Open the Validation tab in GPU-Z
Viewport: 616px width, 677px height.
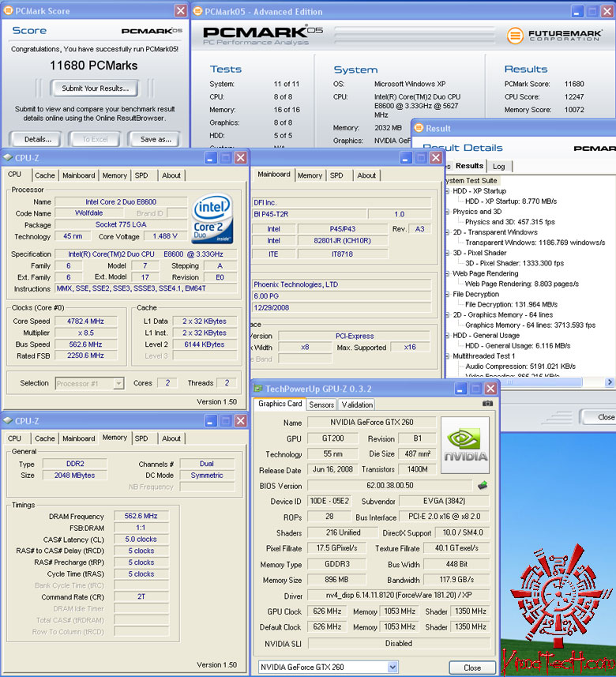tap(357, 404)
